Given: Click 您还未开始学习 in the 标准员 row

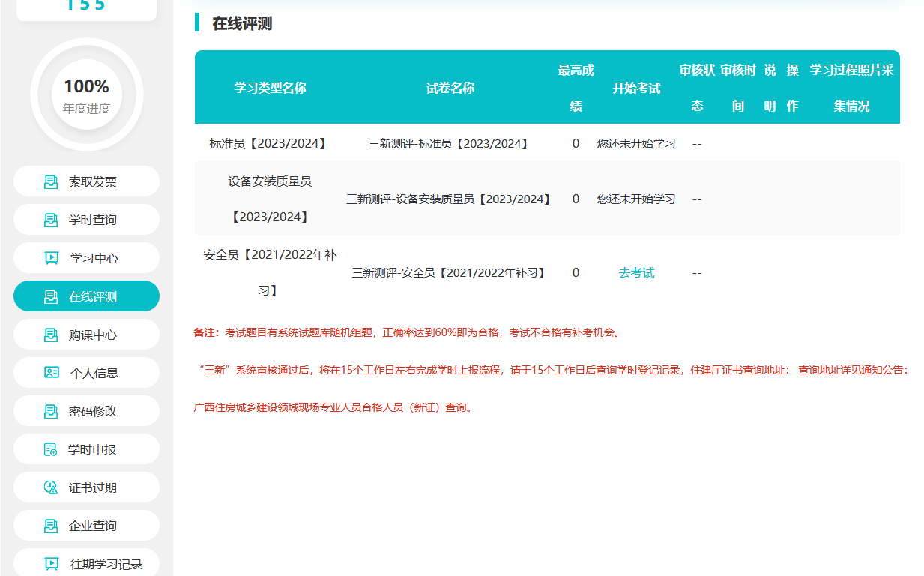Looking at the screenshot, I should click(636, 143).
